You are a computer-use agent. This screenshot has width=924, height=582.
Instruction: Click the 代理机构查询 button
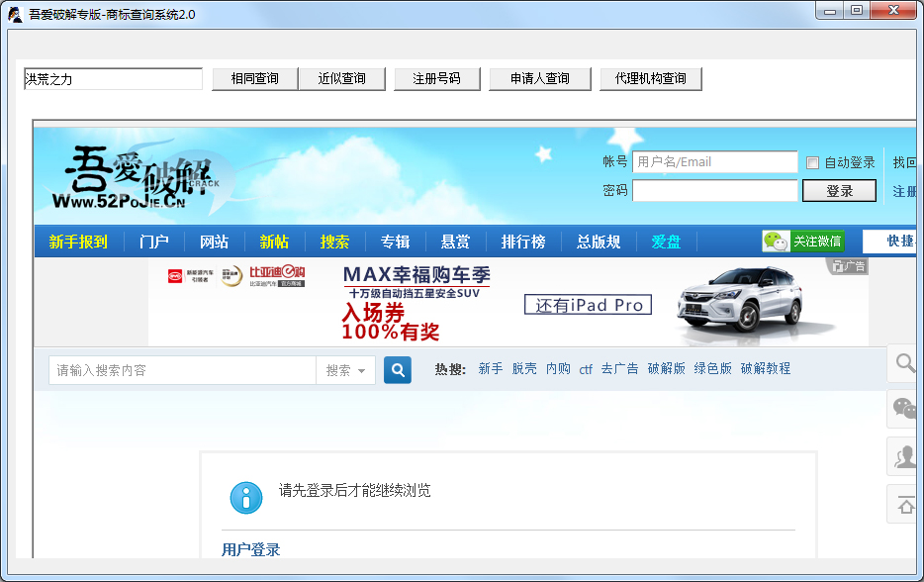click(x=651, y=79)
